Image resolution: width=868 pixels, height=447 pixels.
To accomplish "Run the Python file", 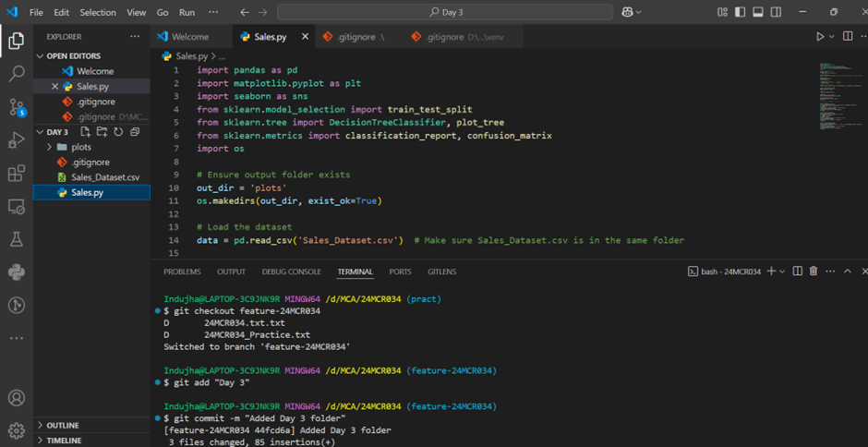I will pyautogui.click(x=820, y=37).
